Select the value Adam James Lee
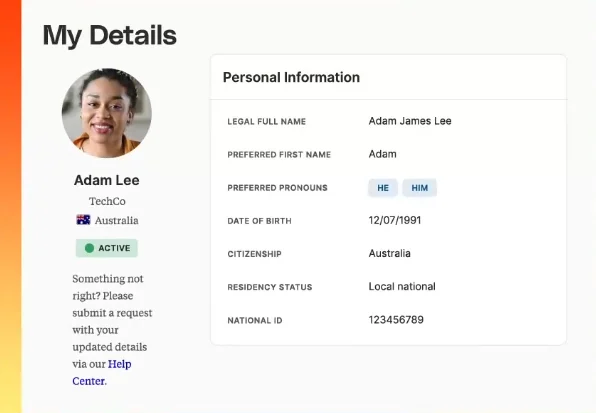Screen dimensions: 596x413 click(410, 121)
